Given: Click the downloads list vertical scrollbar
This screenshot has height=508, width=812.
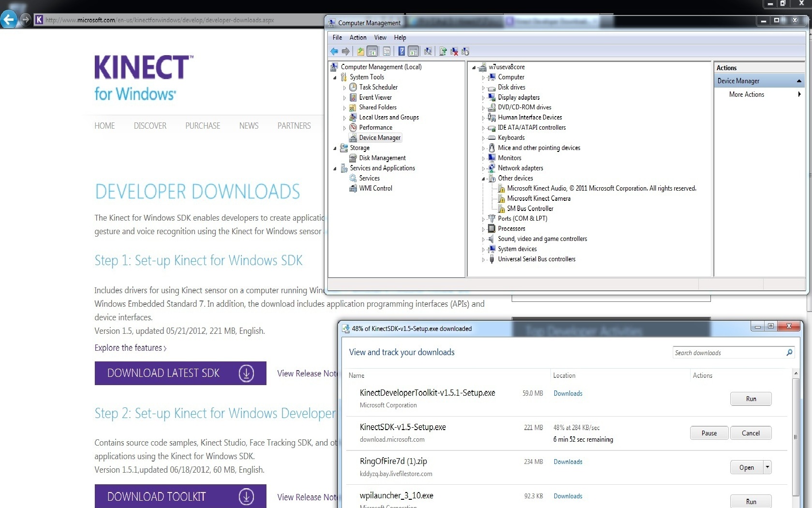Looking at the screenshot, I should tap(796, 435).
